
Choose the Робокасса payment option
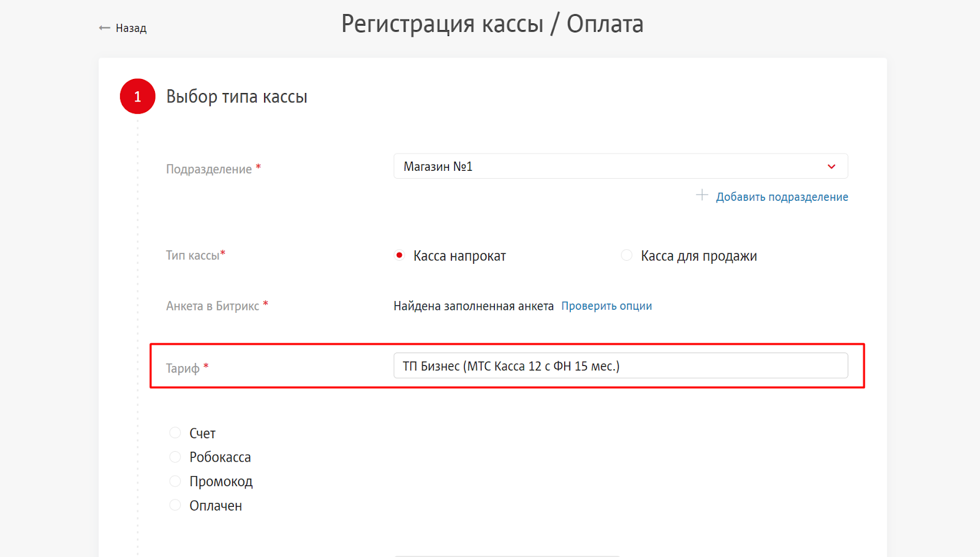[175, 457]
